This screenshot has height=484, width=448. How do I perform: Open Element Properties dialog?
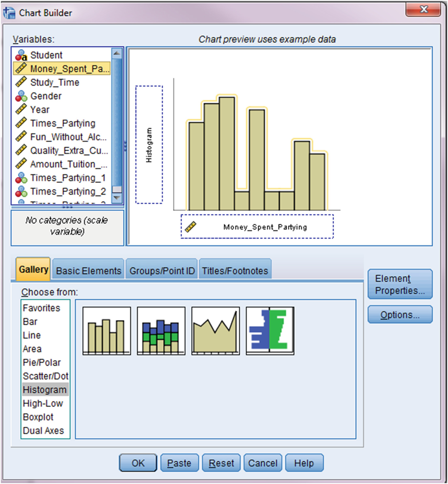click(400, 284)
